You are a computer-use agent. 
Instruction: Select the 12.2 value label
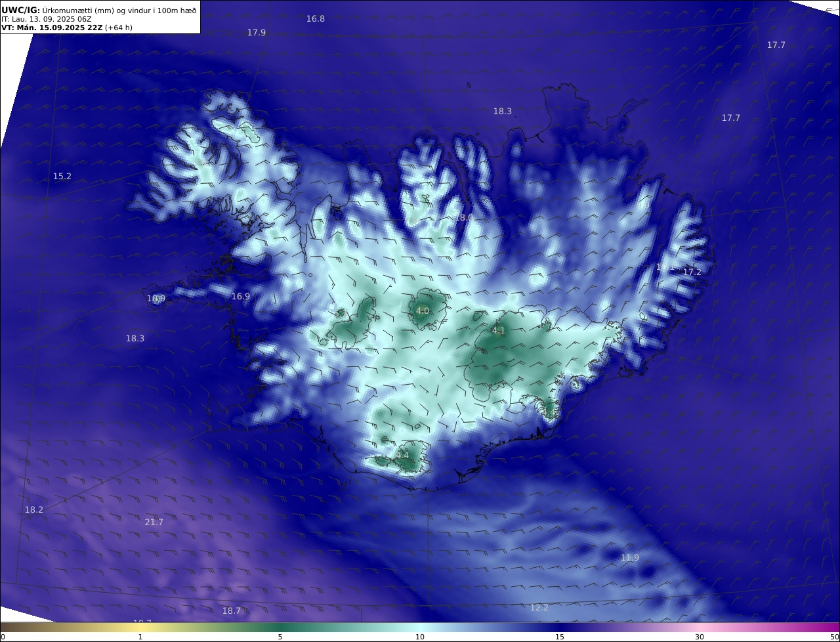pyautogui.click(x=539, y=607)
